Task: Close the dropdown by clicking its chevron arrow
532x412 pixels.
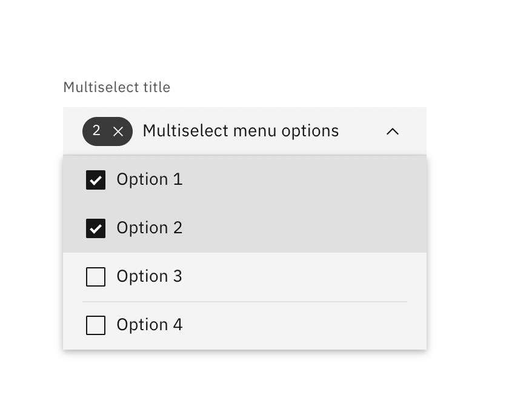Action: tap(393, 131)
